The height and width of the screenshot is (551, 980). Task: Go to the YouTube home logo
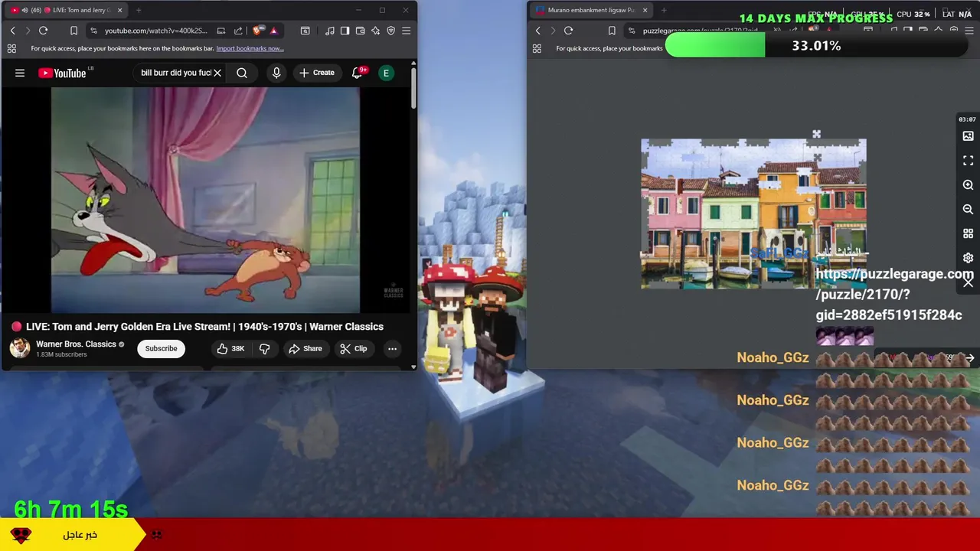pos(62,73)
